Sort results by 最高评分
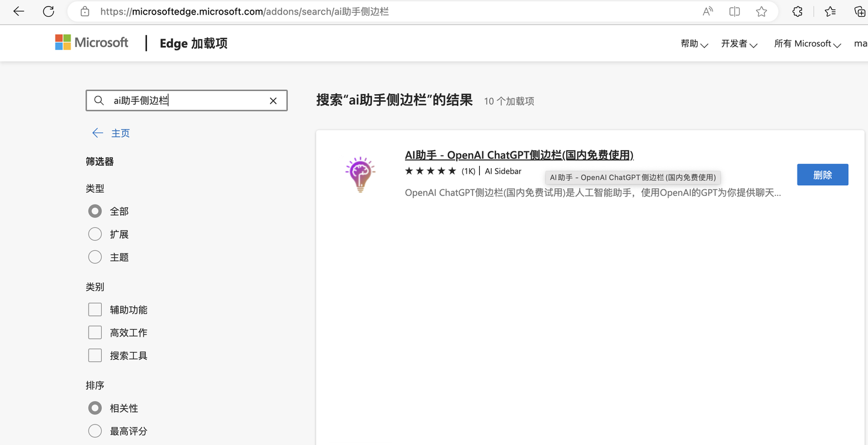 pyautogui.click(x=95, y=431)
